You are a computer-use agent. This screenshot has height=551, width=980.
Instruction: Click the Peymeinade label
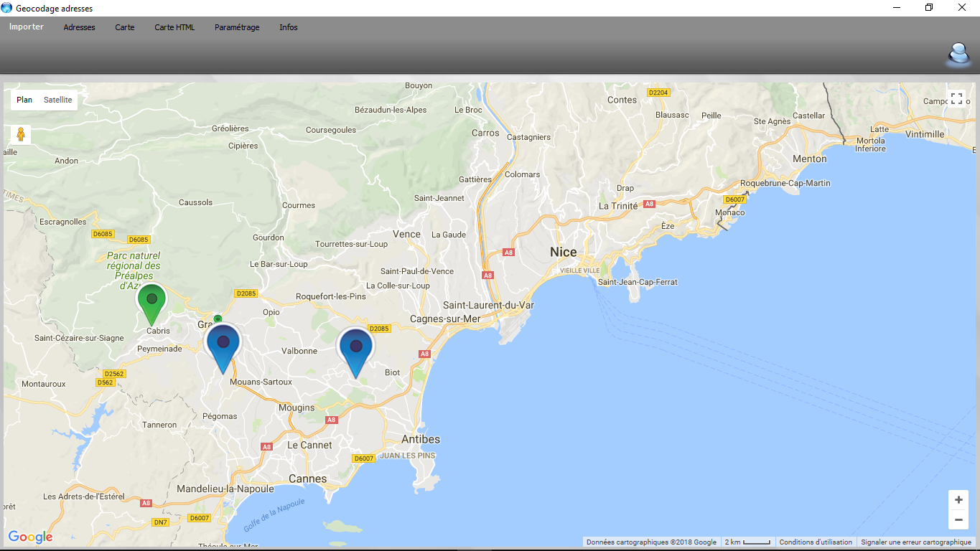[159, 349]
